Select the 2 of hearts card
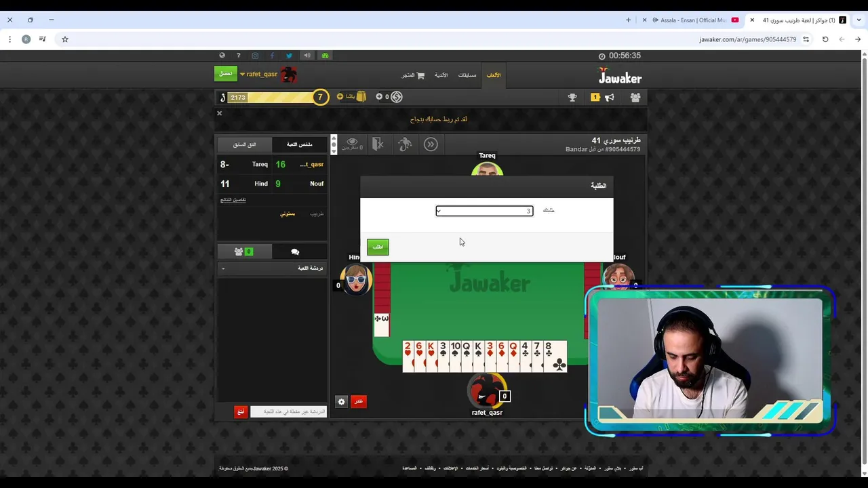 pyautogui.click(x=408, y=357)
